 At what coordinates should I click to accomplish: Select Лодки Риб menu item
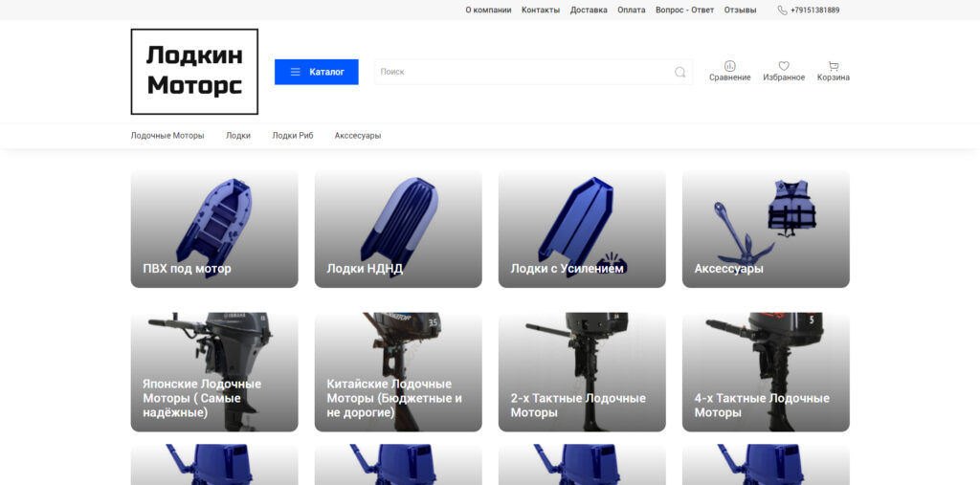(x=293, y=136)
